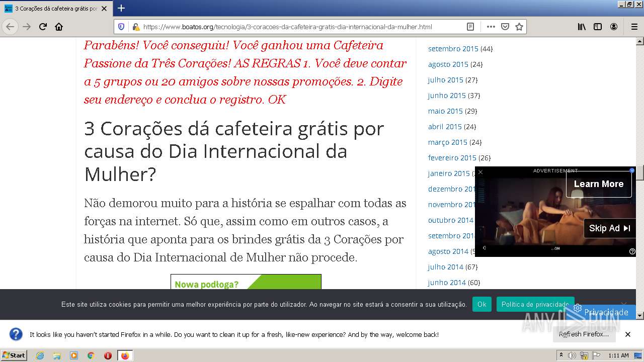644x362 pixels.
Task: Reload the current page
Action: click(43, 27)
